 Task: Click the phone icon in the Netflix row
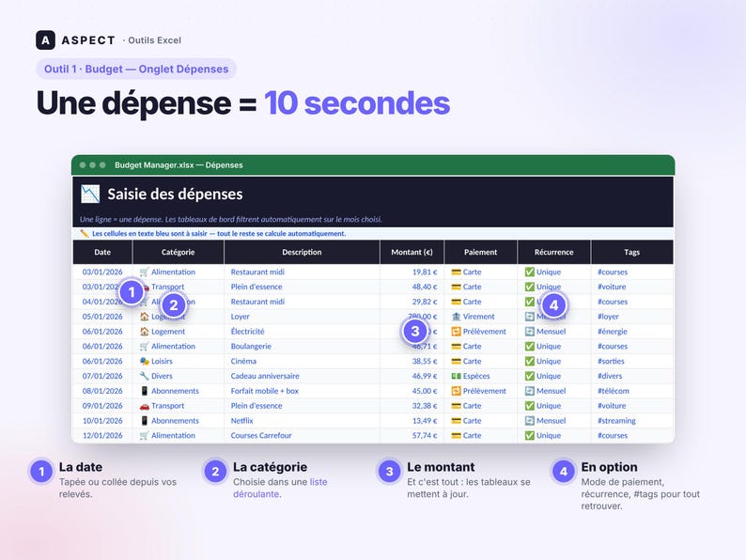pos(144,421)
